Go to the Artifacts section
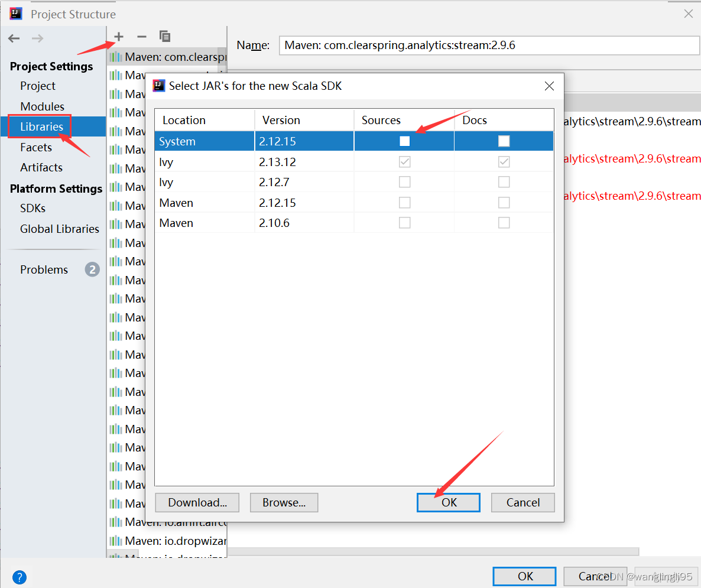 [41, 167]
